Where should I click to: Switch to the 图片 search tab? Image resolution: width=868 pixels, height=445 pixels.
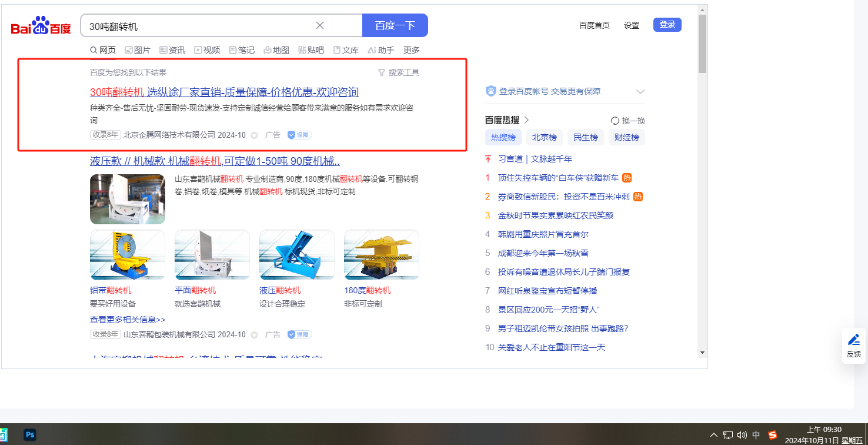(x=138, y=50)
